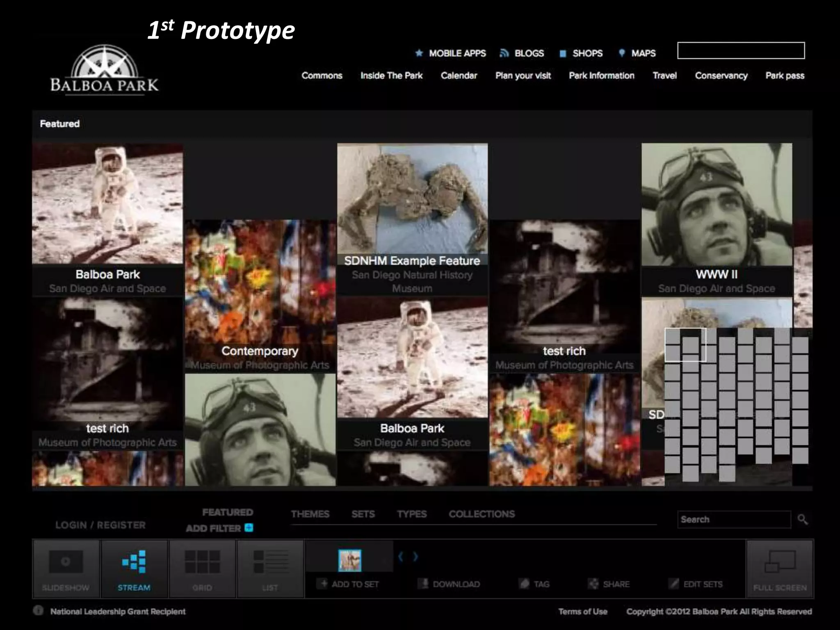
Task: Click the blue Add Filter plus icon
Action: (249, 527)
